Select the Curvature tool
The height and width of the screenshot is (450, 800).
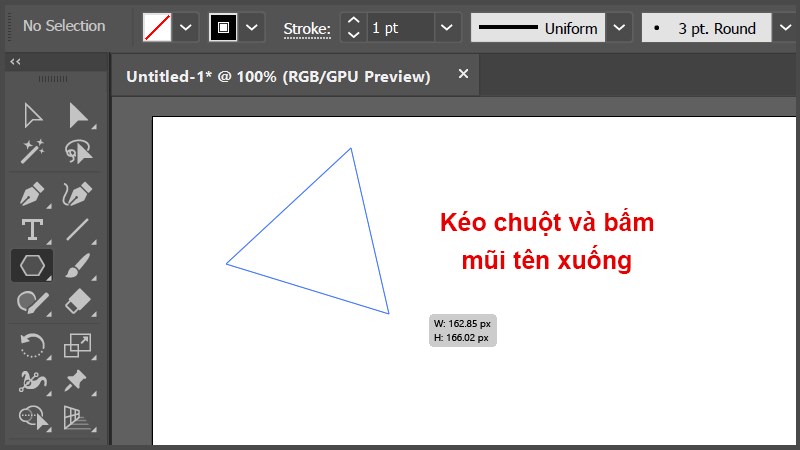(78, 194)
